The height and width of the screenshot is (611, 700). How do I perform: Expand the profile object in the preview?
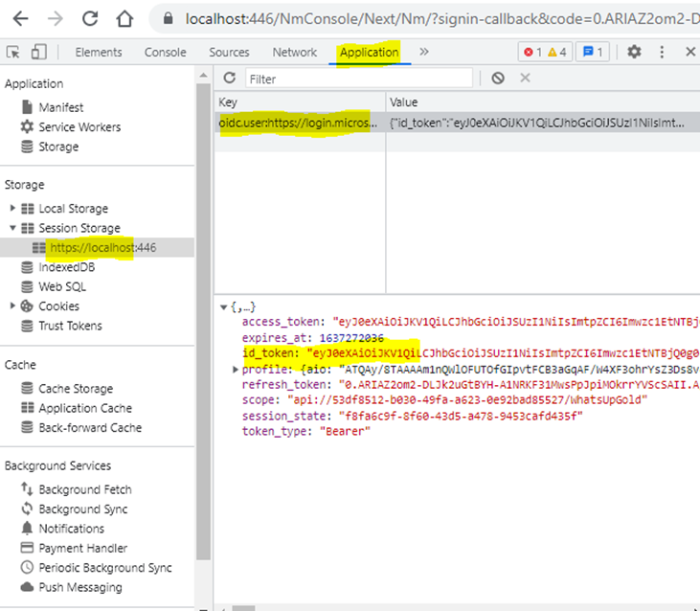click(236, 369)
